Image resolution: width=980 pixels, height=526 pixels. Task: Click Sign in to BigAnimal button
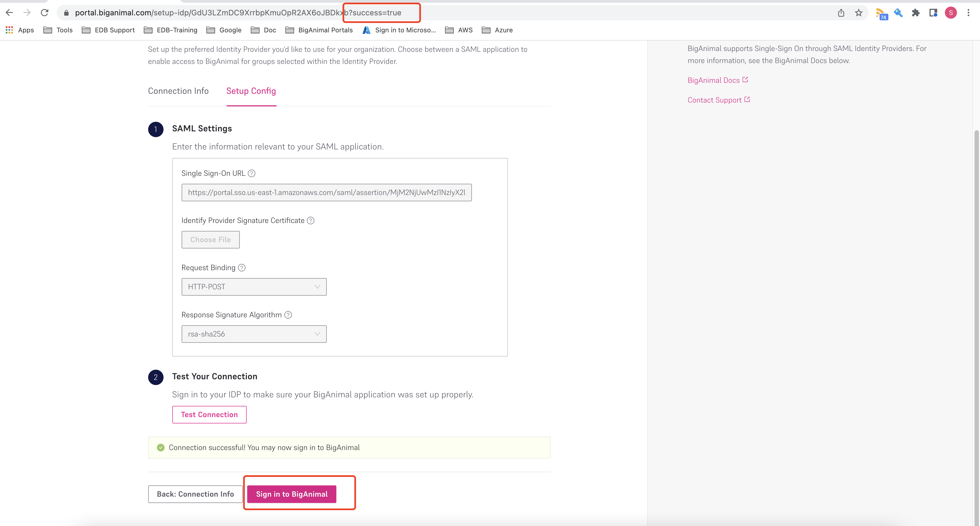pos(292,494)
